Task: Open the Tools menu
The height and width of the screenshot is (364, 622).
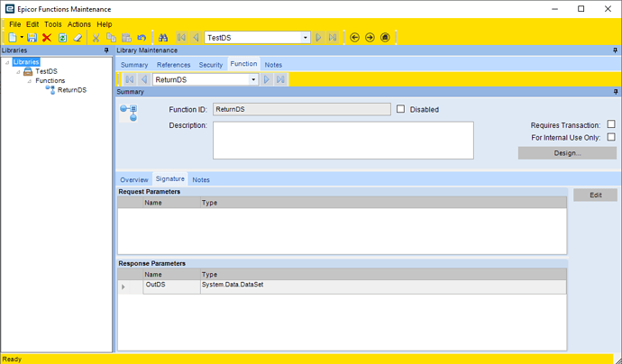Action: tap(53, 24)
